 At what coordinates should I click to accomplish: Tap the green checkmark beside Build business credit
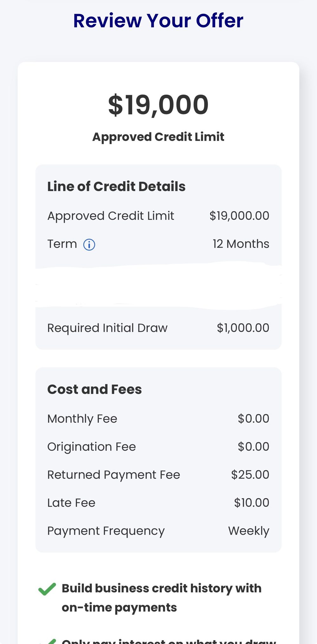pos(47,589)
